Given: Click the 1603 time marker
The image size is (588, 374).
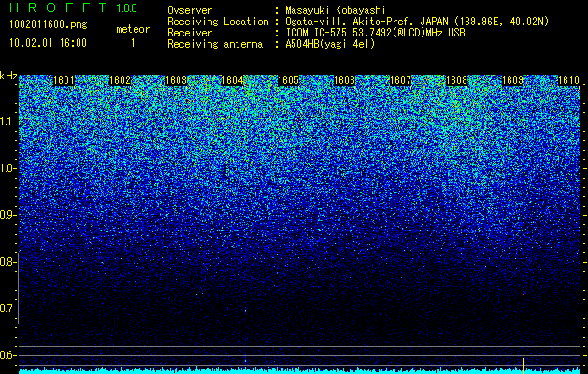Looking at the screenshot, I should pyautogui.click(x=177, y=80).
